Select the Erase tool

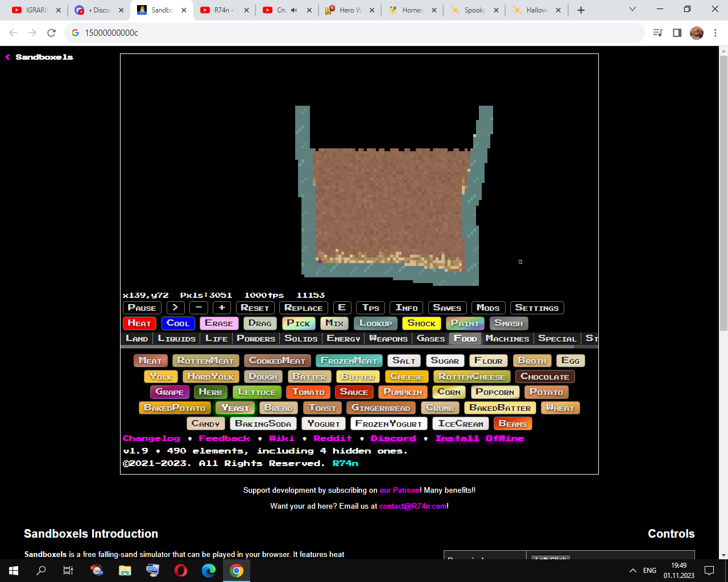pyautogui.click(x=219, y=323)
